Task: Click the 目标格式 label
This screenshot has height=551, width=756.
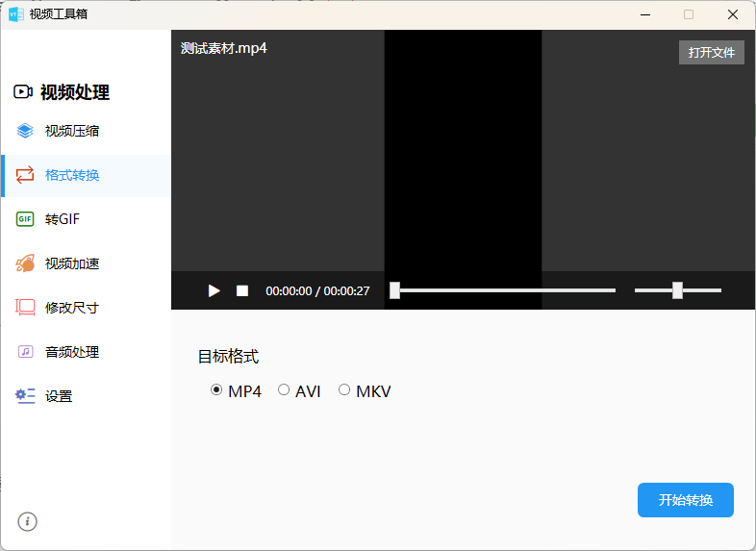Action: (228, 356)
